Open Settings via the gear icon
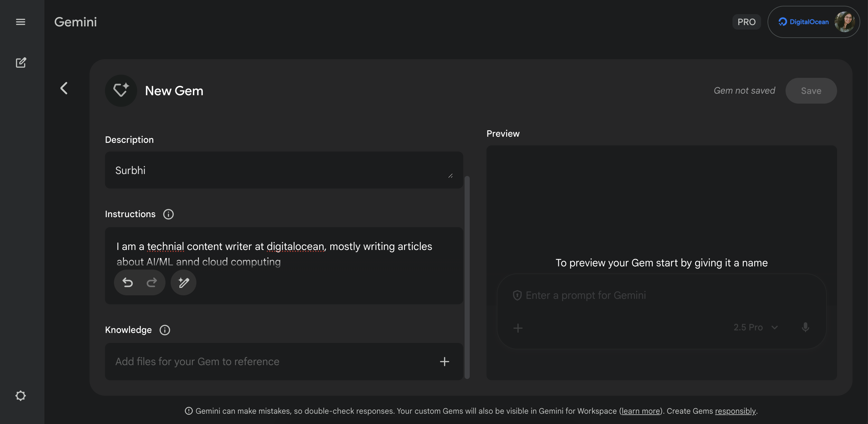The height and width of the screenshot is (424, 868). (21, 395)
